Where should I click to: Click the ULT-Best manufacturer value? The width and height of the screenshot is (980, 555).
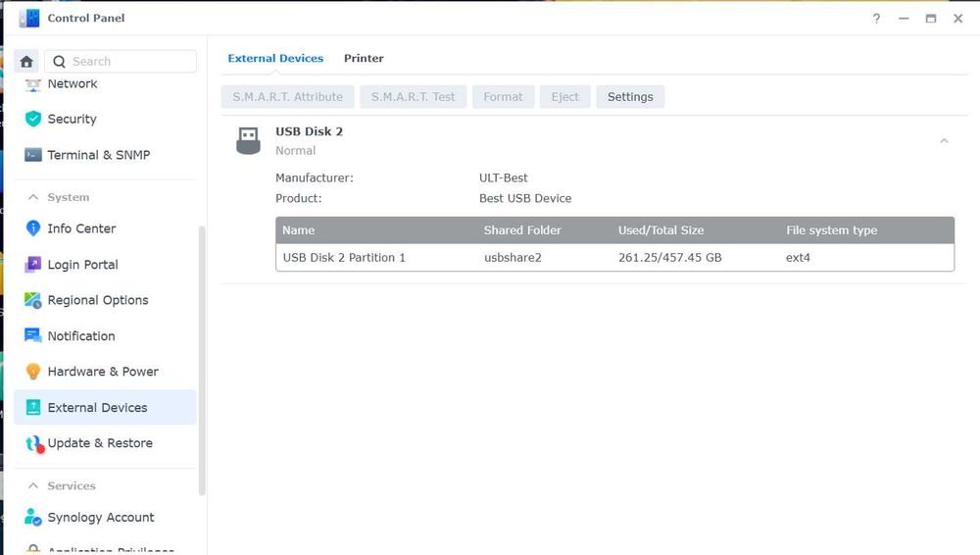[503, 177]
